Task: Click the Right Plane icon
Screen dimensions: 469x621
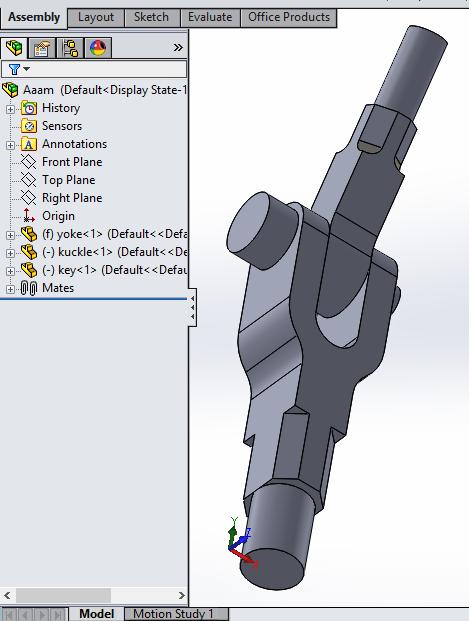Action: point(29,198)
